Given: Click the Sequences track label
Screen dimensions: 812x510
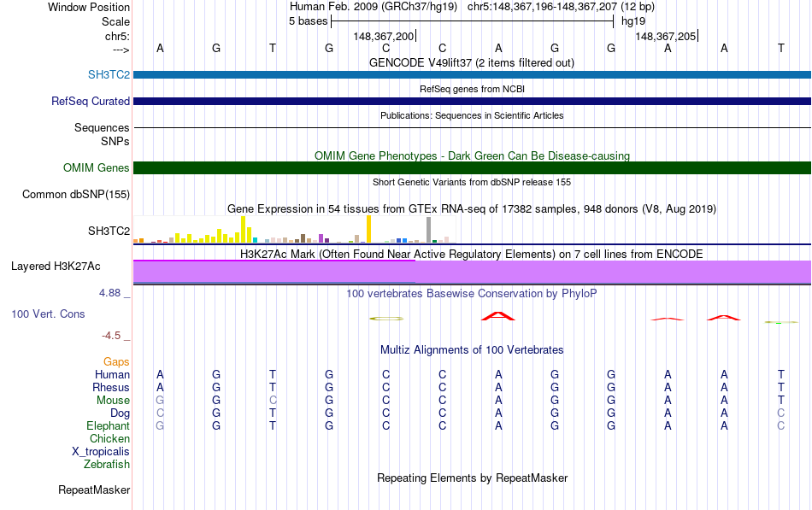Looking at the screenshot, I should [102, 127].
